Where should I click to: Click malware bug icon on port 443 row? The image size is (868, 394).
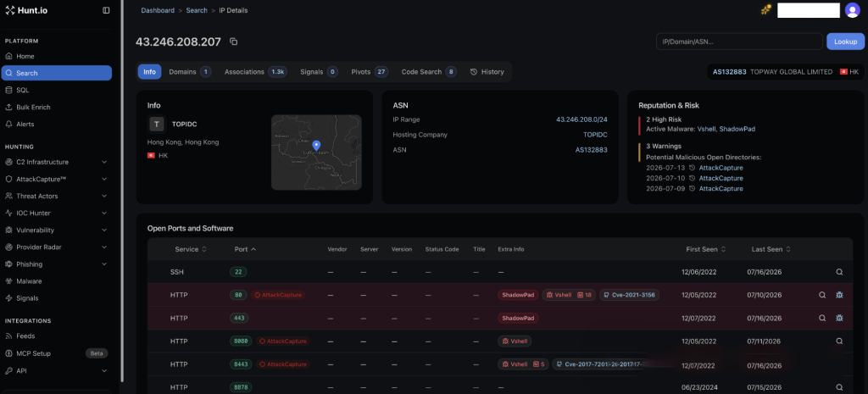click(839, 319)
